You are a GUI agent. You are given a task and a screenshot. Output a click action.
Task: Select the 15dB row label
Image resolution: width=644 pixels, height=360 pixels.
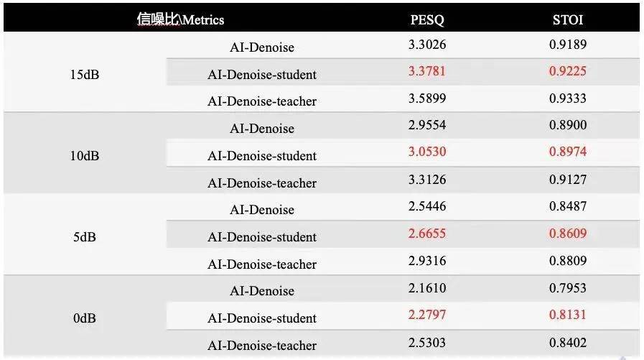[x=85, y=75]
